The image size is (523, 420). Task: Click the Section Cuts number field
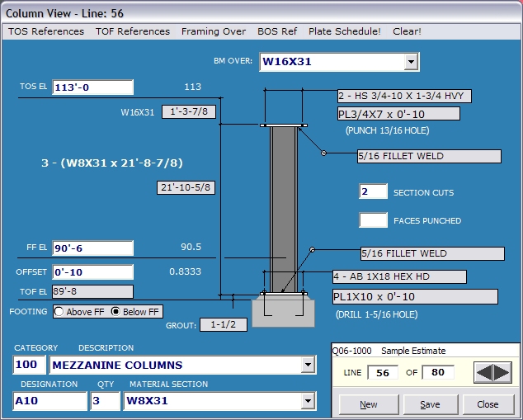(373, 191)
